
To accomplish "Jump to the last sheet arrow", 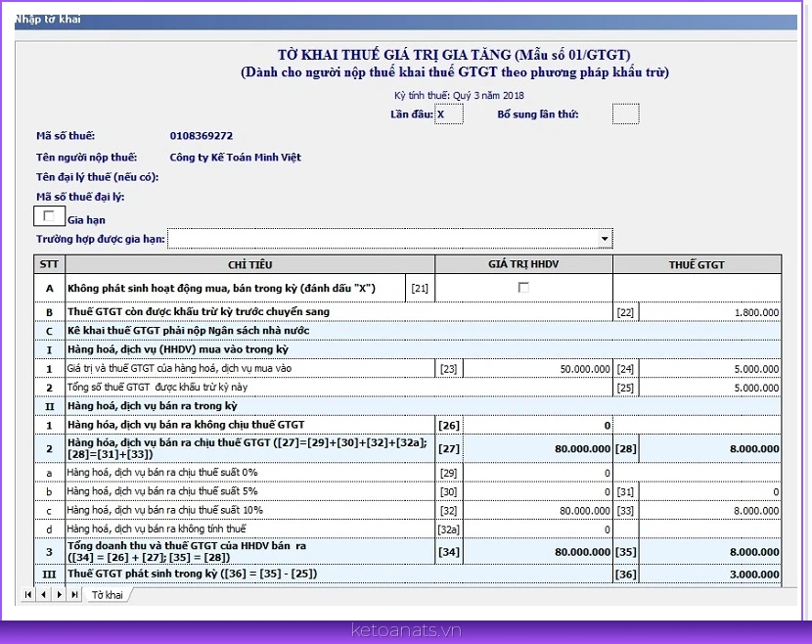I will point(74,594).
